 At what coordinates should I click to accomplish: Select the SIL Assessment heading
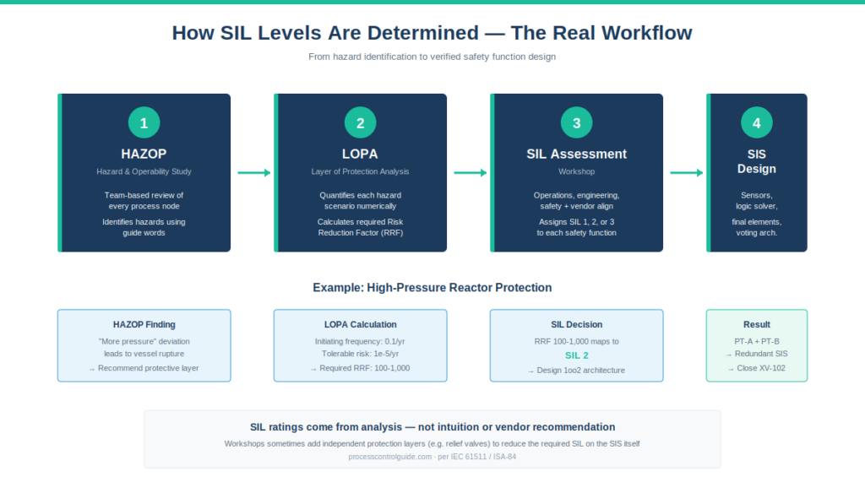click(576, 154)
